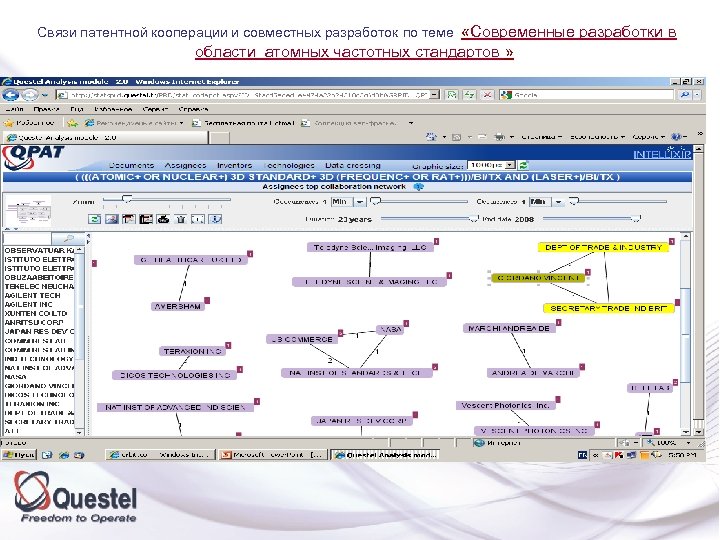The image size is (720, 540).
Task: Click the DEPT OF TRADE & INDUSTRY yellow node
Action: tap(603, 248)
